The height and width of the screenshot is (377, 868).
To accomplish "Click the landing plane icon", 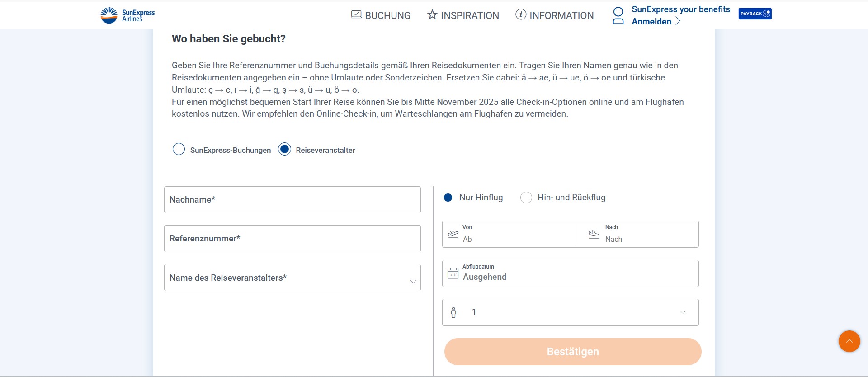I will coord(594,234).
